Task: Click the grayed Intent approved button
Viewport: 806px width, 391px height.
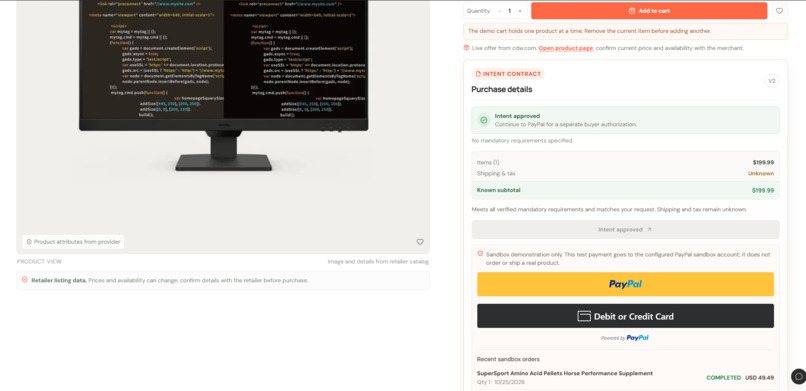Action: 625,230
